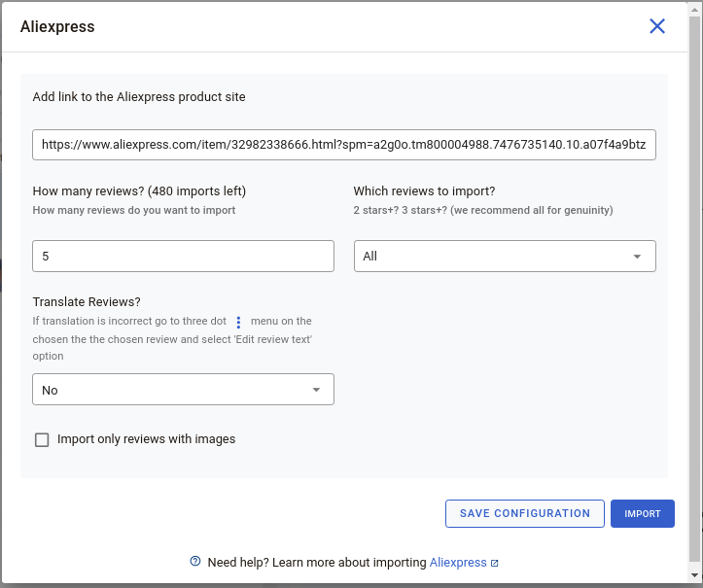
Task: Click the '2 stars+? 3 stars+?' hint text
Action: (483, 210)
